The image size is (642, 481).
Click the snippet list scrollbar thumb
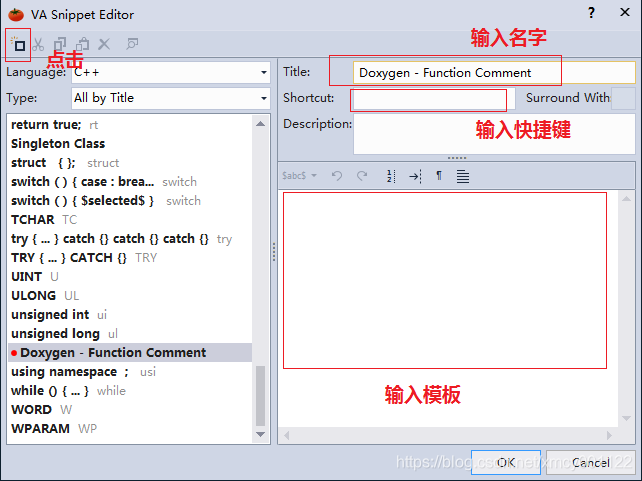coord(260,396)
